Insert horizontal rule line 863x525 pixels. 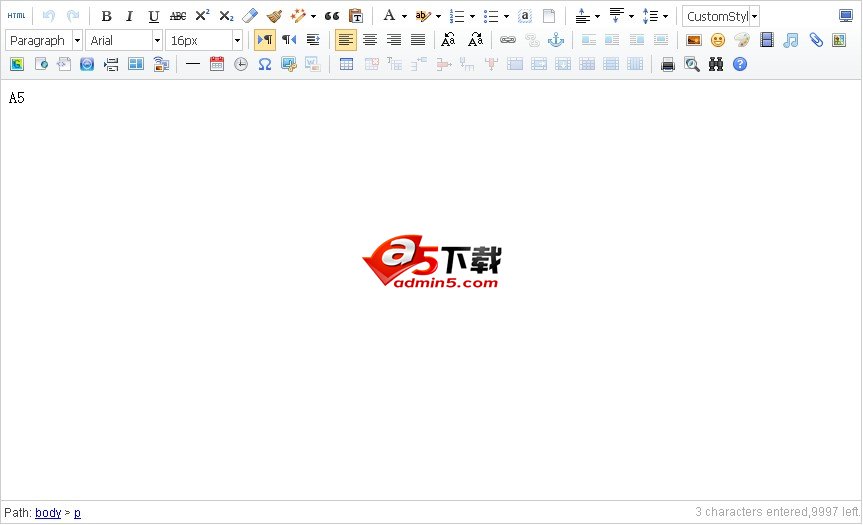pyautogui.click(x=193, y=64)
